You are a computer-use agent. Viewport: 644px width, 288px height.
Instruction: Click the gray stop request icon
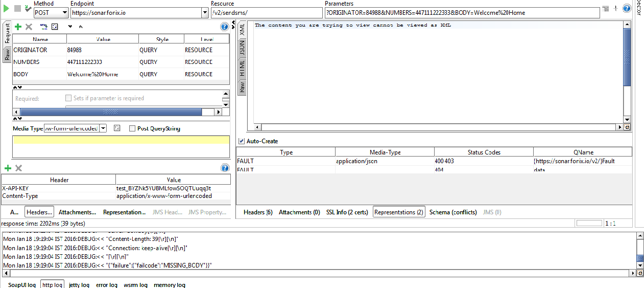point(17,9)
